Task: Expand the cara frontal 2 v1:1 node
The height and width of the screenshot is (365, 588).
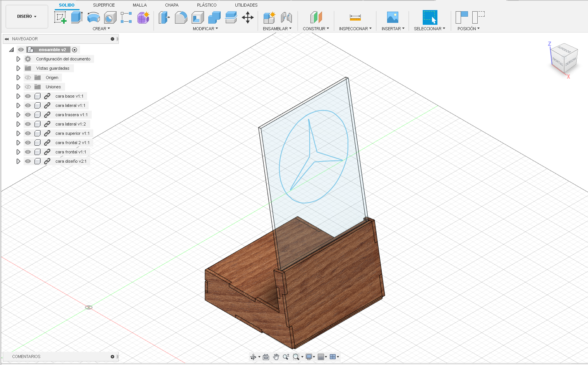Action: coord(18,143)
